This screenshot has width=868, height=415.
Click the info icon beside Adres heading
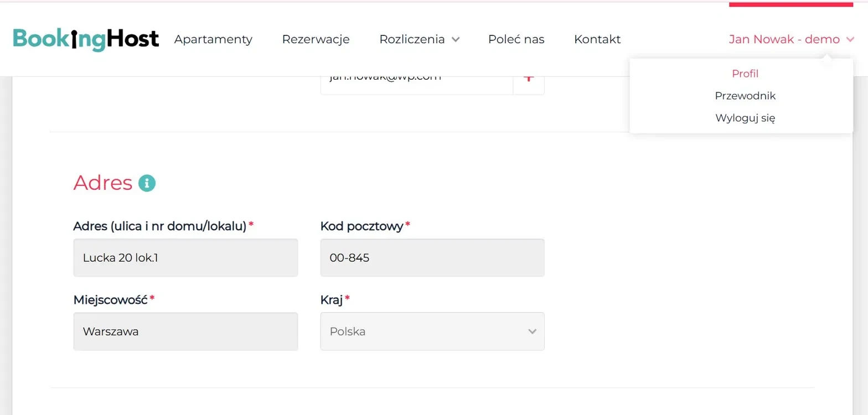click(x=147, y=183)
